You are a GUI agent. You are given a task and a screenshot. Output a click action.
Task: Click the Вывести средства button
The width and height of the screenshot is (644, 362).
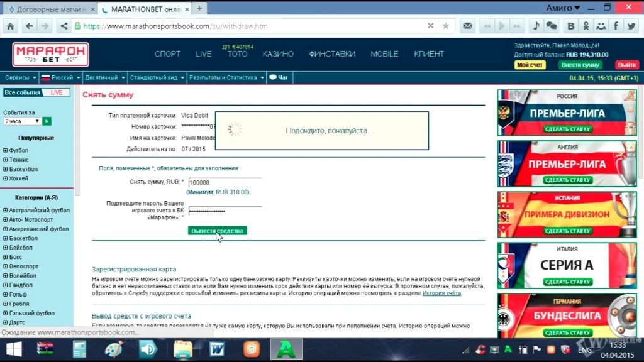click(217, 231)
